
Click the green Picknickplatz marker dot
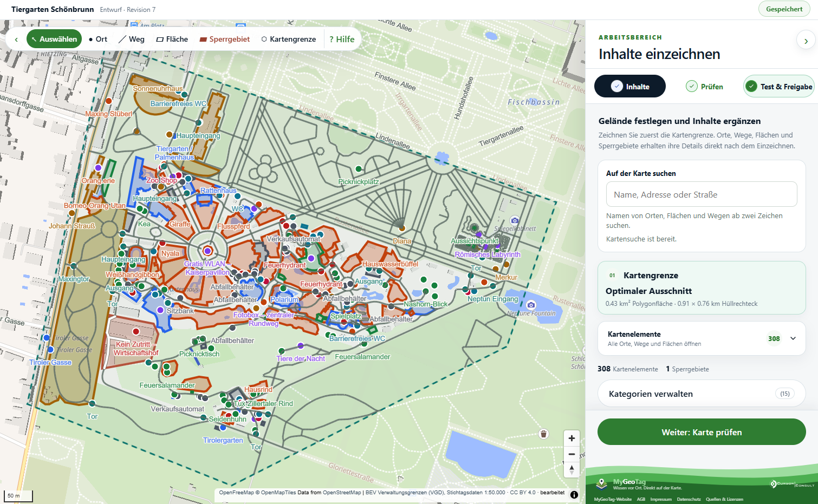pos(358,169)
